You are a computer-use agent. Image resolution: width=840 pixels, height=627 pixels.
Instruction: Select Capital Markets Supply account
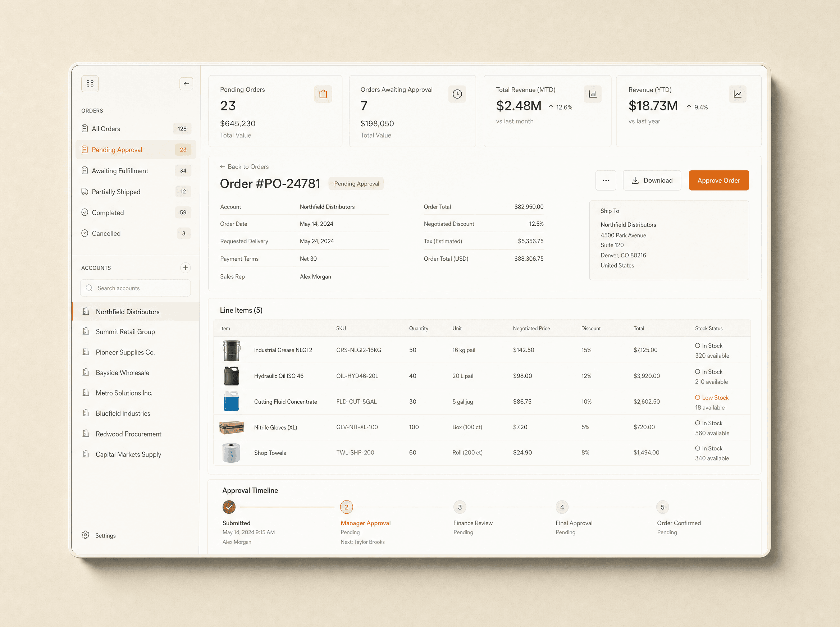(136, 454)
